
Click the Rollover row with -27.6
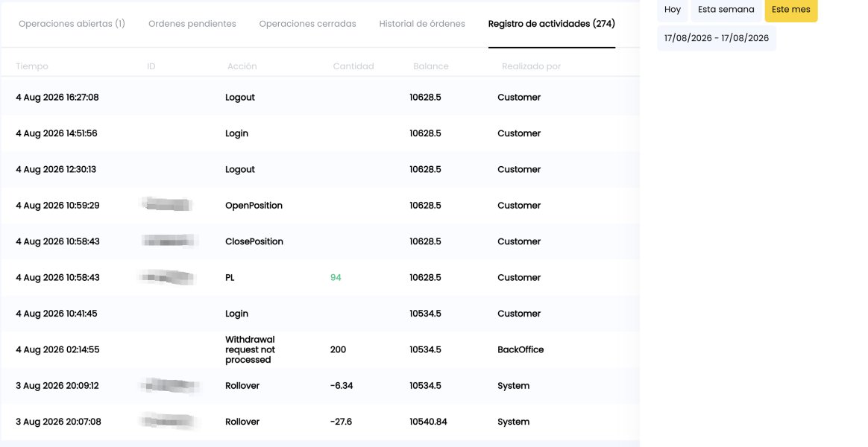click(x=320, y=422)
